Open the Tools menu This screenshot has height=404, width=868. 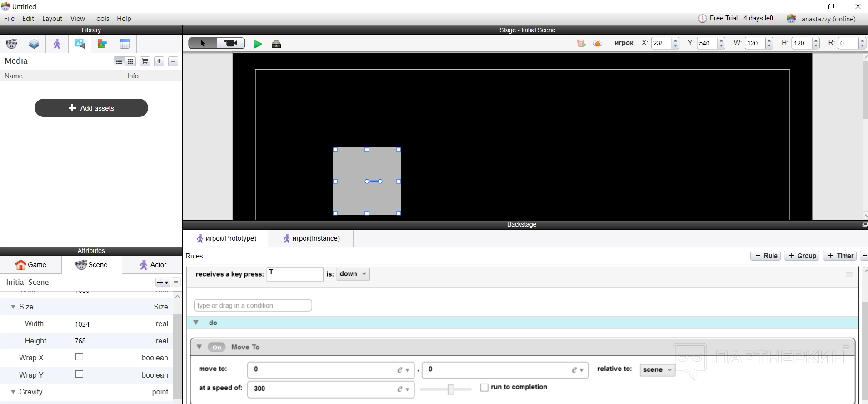(101, 19)
